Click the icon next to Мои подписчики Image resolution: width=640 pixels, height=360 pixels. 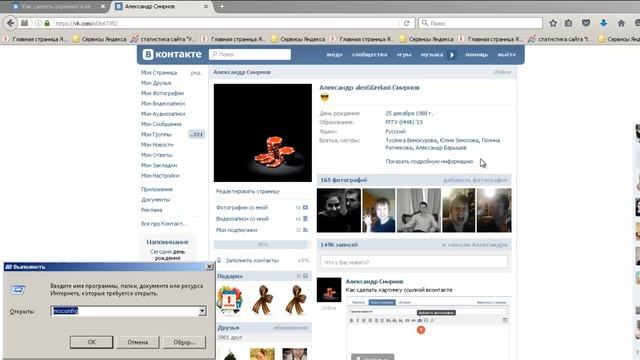(x=305, y=230)
